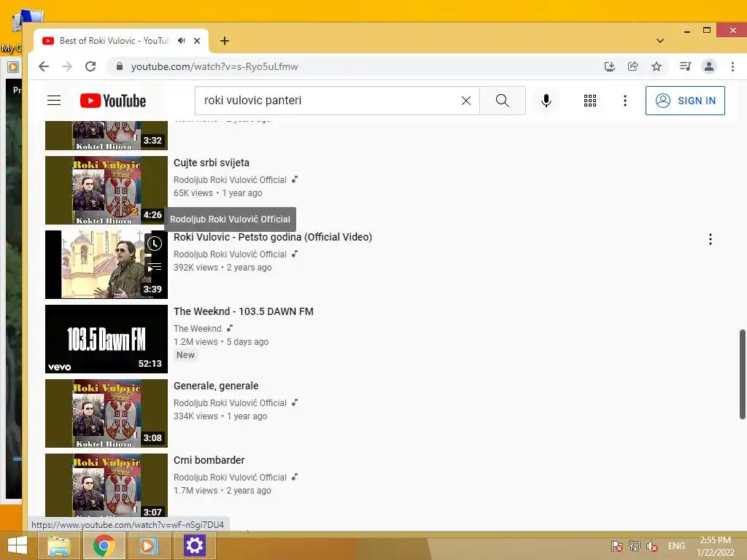Run search with the magnifier button
Viewport: 747px width, 560px height.
point(502,101)
